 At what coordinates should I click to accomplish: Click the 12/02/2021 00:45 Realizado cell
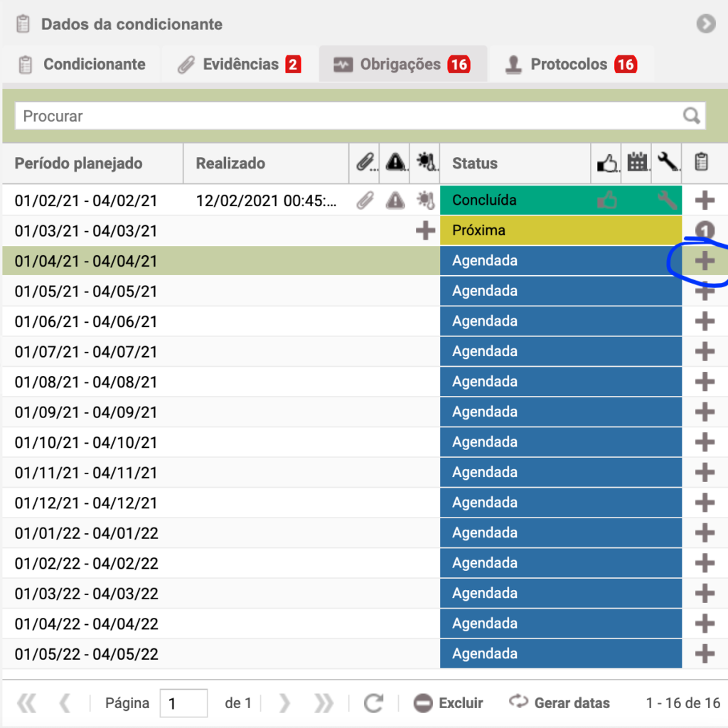pyautogui.click(x=266, y=200)
